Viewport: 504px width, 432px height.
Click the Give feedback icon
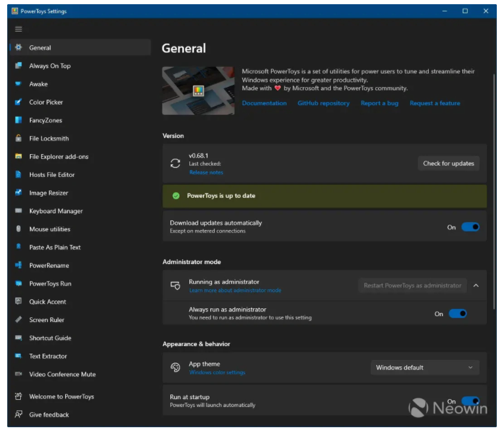pos(19,414)
